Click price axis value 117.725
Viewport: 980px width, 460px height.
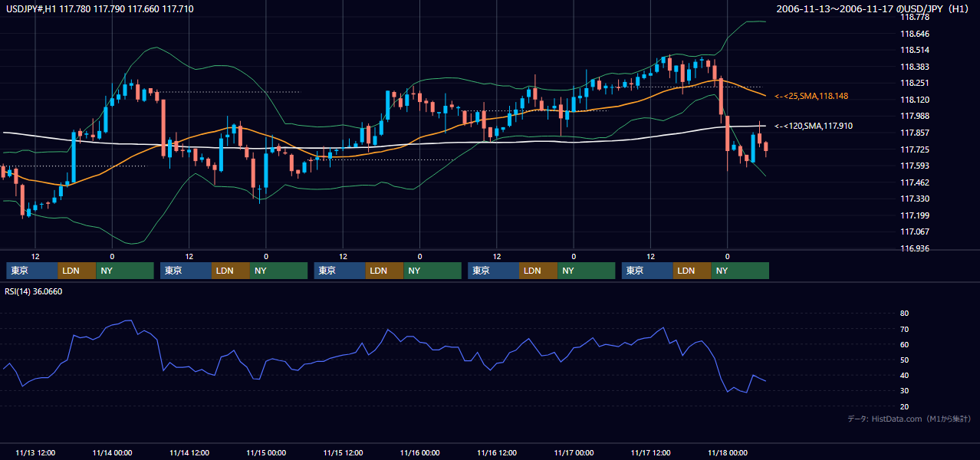(914, 149)
